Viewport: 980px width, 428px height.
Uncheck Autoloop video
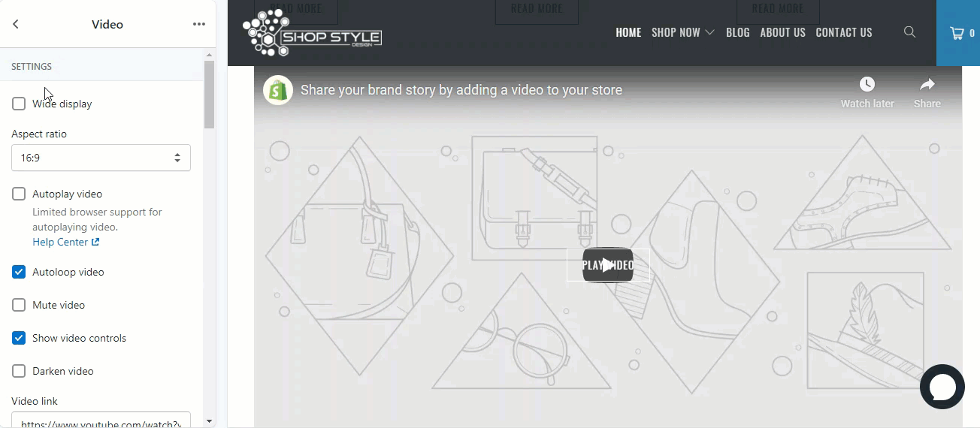[19, 272]
